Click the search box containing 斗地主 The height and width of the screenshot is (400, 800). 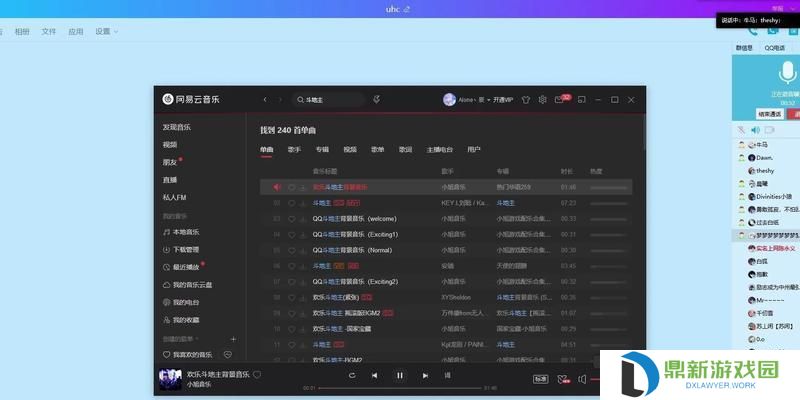[328, 100]
